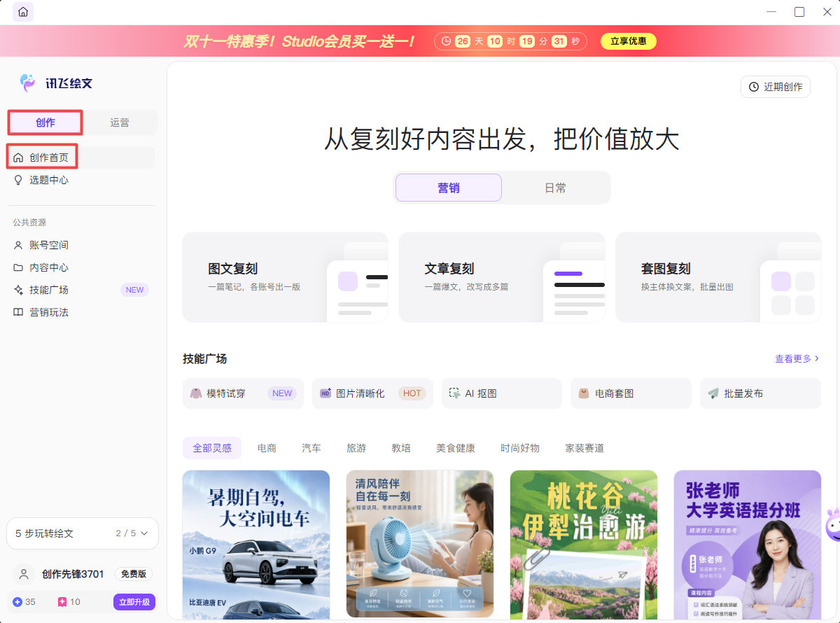Click the username 创作先锋3701
Image resolution: width=840 pixels, height=623 pixels.
[x=73, y=574]
